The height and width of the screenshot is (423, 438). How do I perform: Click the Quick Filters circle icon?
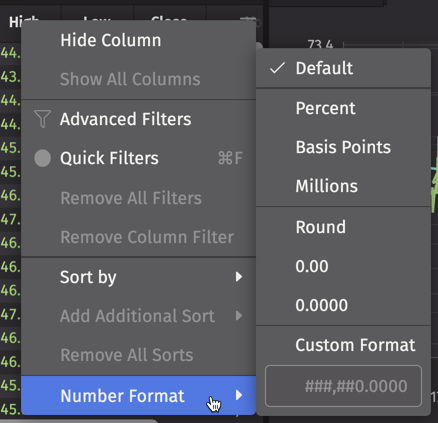(42, 158)
